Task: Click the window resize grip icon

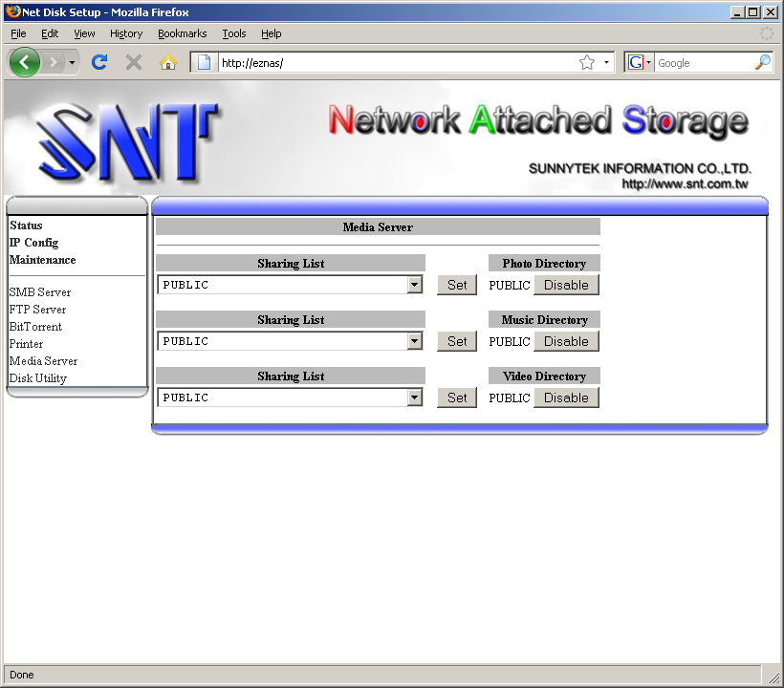Action: (x=774, y=677)
